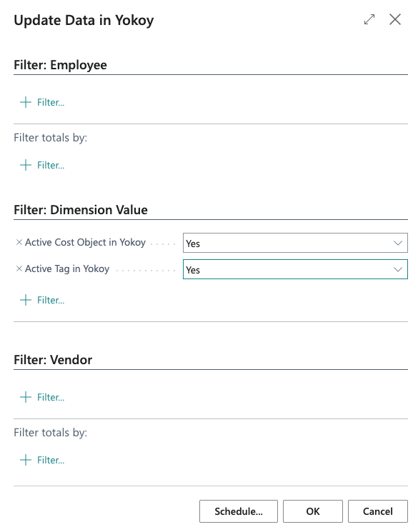Click into Active Cost Object Yes value field
The height and width of the screenshot is (532, 418).
(295, 243)
